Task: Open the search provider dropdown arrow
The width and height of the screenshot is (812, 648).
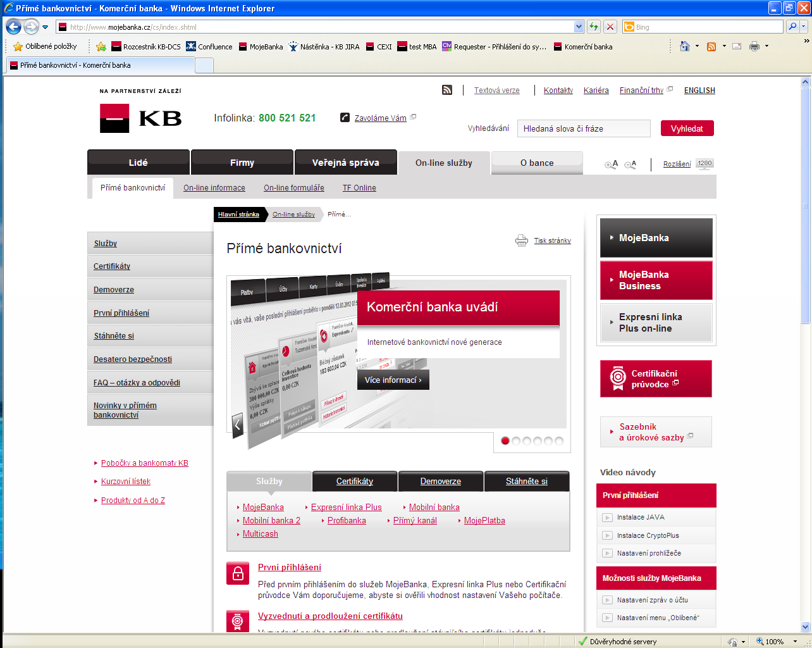Action: [804, 27]
